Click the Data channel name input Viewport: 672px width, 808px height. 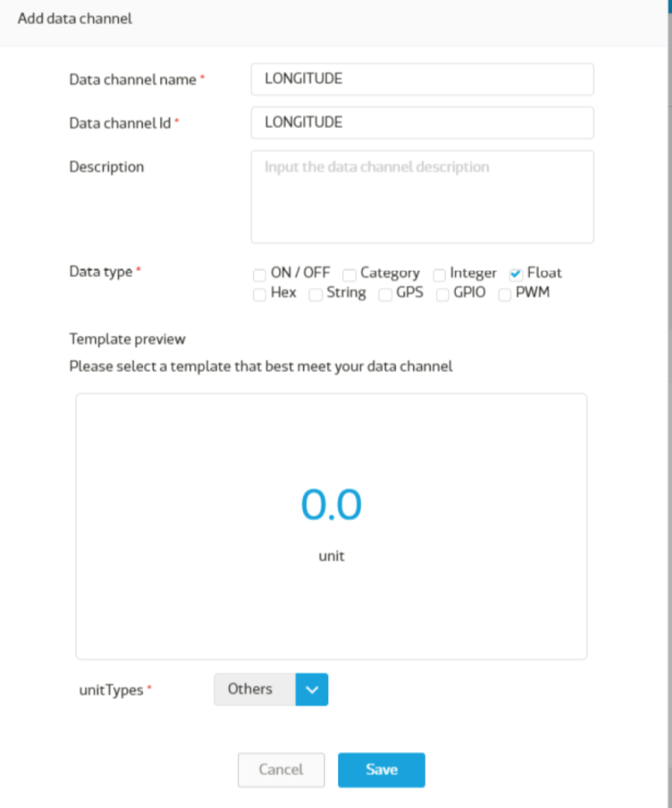pyautogui.click(x=422, y=79)
